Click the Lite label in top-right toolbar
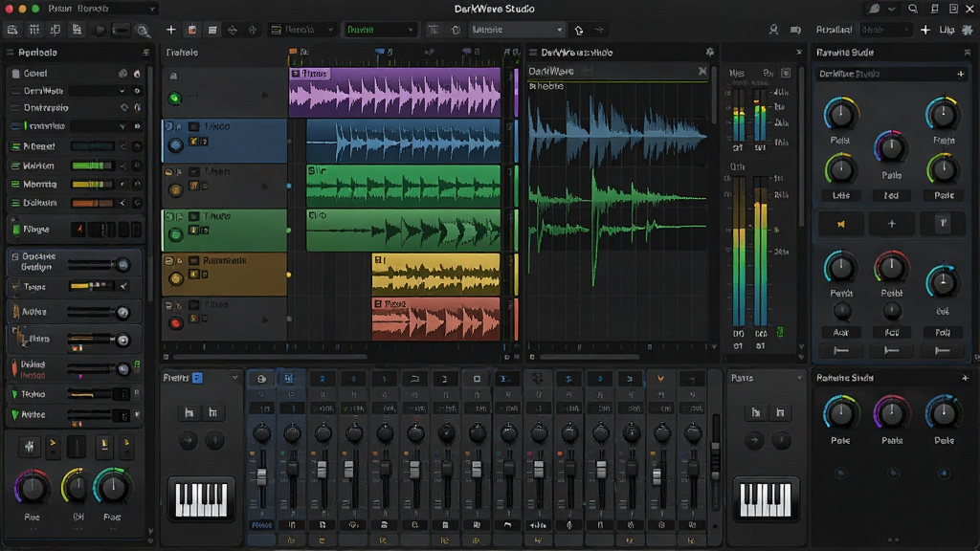 point(947,30)
